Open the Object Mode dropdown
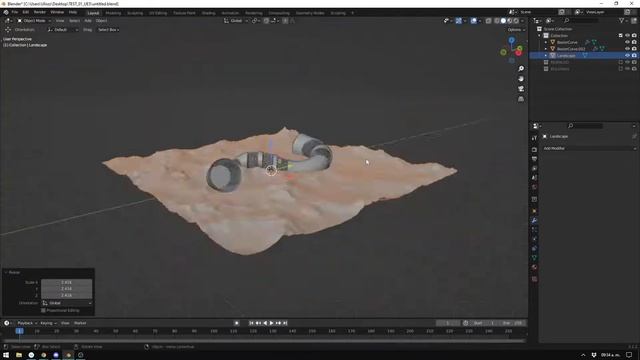640x360 pixels. click(x=34, y=20)
